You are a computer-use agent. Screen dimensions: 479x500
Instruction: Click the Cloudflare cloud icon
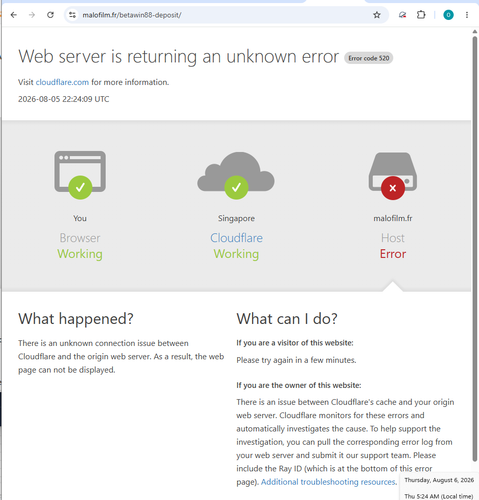pyautogui.click(x=236, y=175)
